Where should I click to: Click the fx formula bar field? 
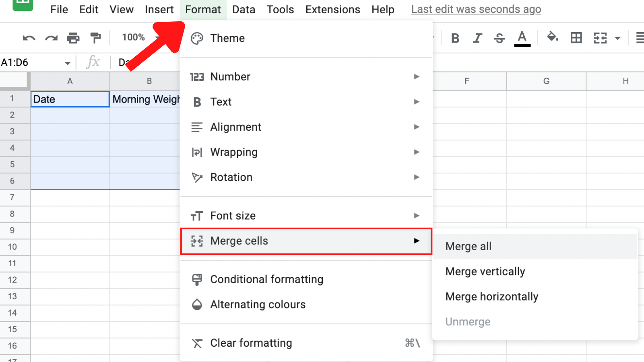click(x=93, y=62)
